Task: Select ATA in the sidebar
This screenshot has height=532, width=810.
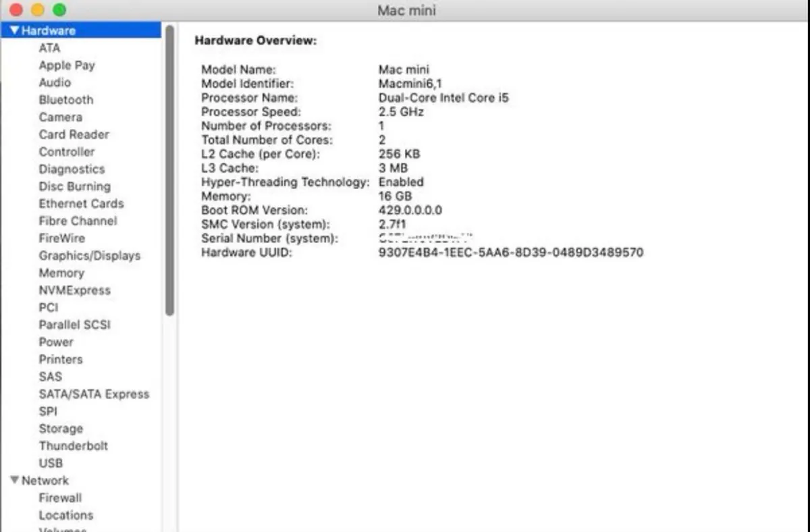Action: coord(49,48)
